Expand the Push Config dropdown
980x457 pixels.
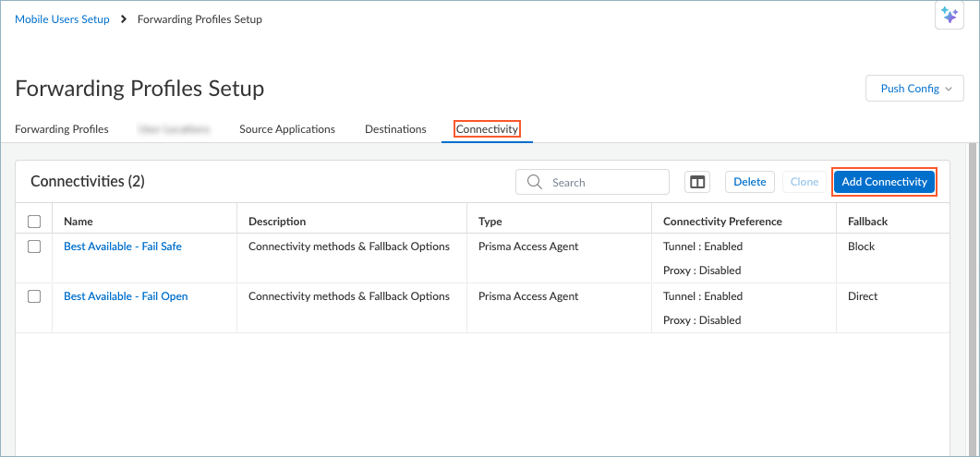pyautogui.click(x=914, y=89)
